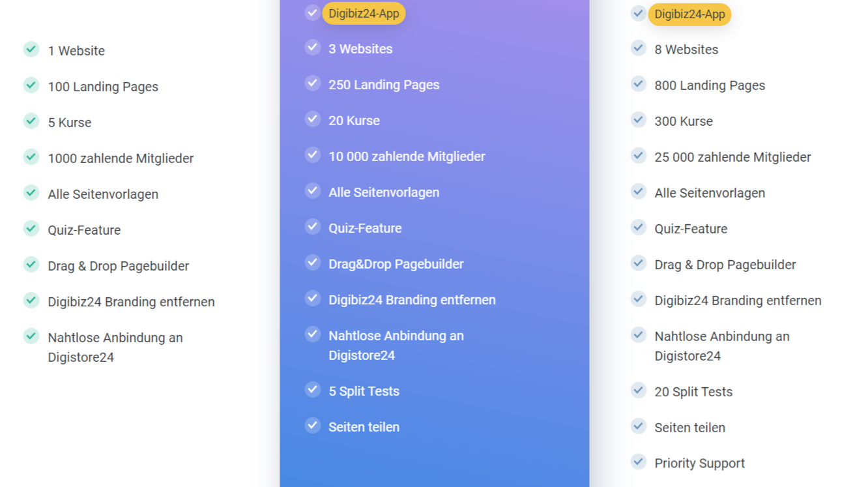This screenshot has height=487, width=868.
Task: Select the '20 Kurse' text
Action: coord(354,121)
